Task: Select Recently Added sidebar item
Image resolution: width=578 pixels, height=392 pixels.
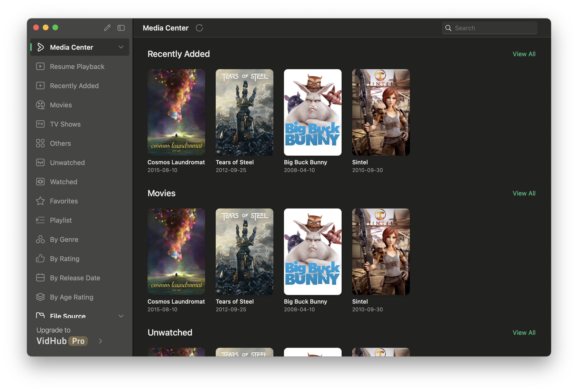Action: tap(80, 86)
